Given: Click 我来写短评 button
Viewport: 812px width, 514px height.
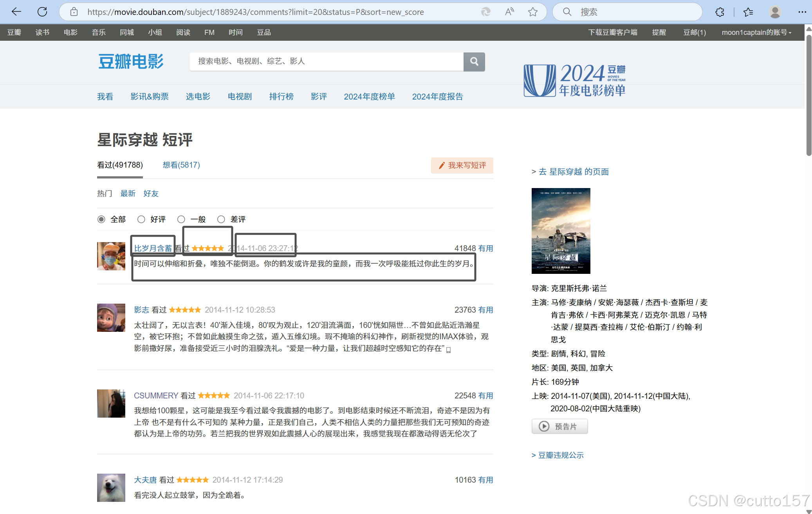Looking at the screenshot, I should tap(462, 165).
